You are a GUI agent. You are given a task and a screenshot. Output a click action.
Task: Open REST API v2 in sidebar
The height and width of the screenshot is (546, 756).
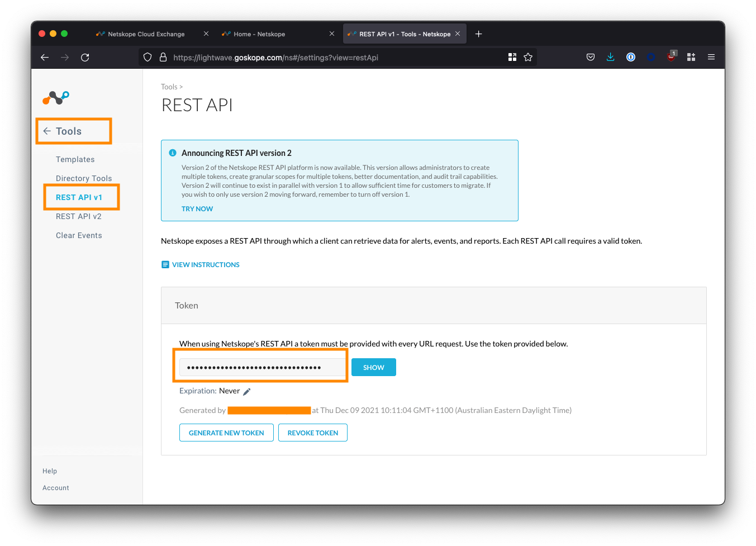coord(78,216)
